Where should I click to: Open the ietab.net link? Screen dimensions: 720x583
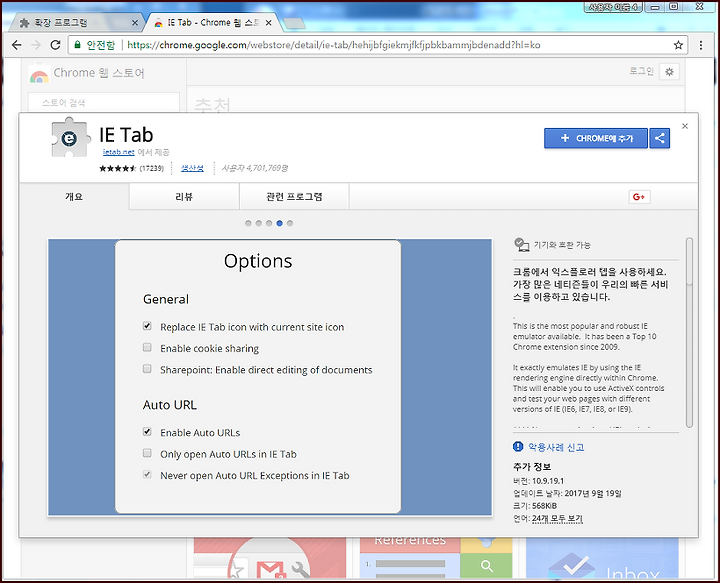118,152
